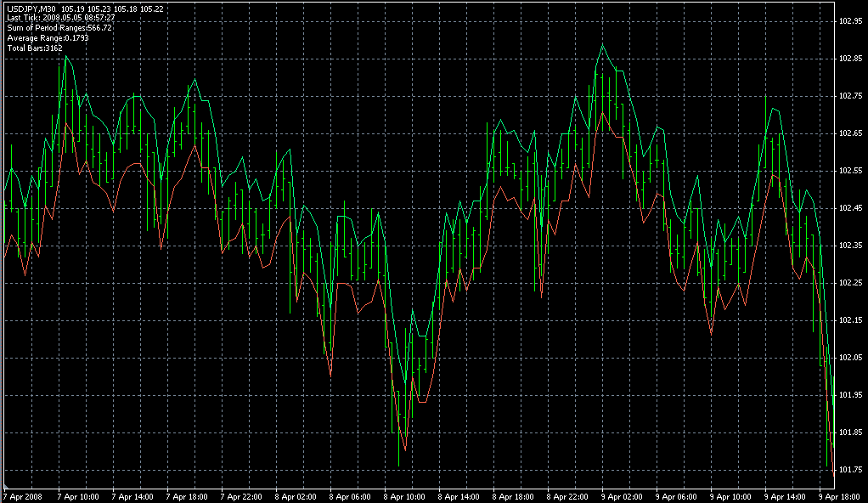
Task: Click the 7 Apr 22:00 time label
Action: (241, 496)
